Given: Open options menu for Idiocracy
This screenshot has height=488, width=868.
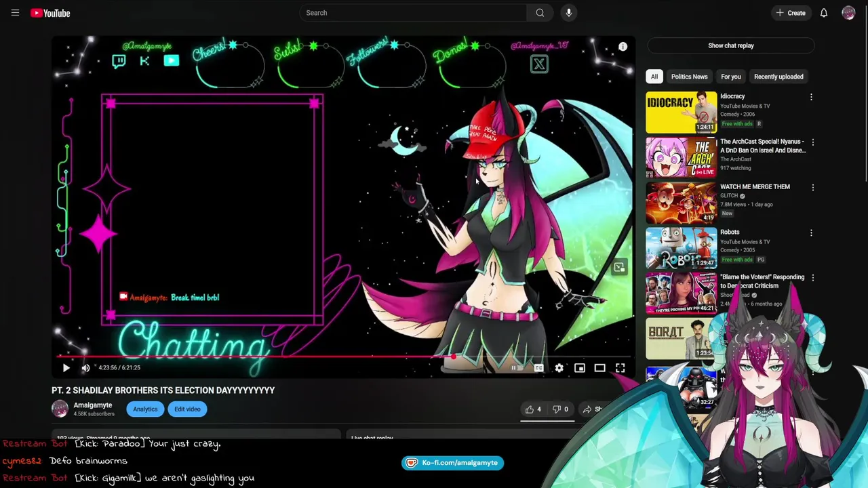Looking at the screenshot, I should coord(811,97).
